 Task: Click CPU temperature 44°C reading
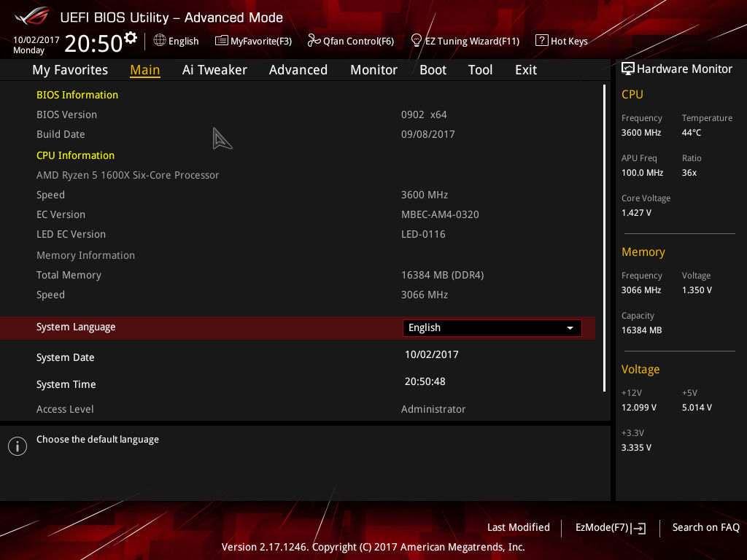[x=692, y=133]
